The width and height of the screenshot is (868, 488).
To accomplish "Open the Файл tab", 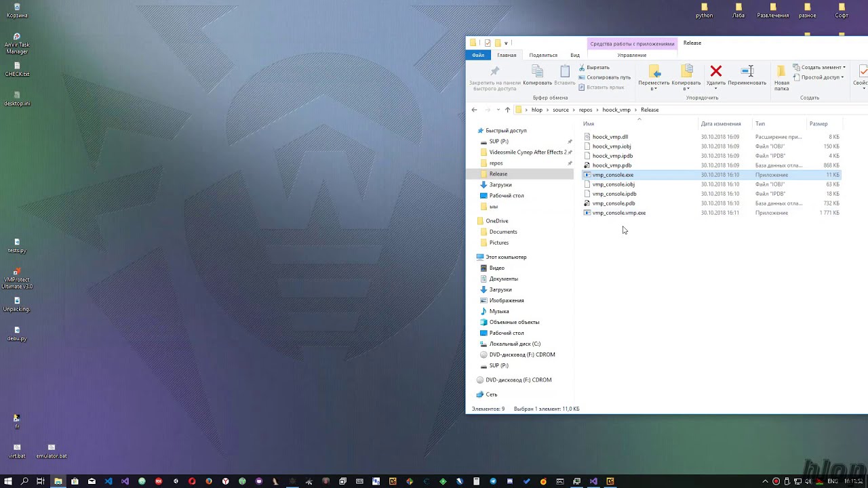I will pos(478,55).
